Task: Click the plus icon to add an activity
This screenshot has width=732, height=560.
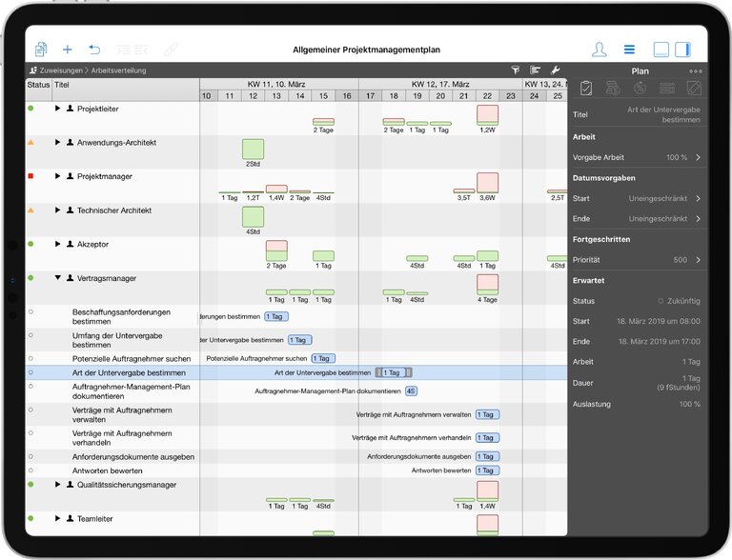Action: pos(67,50)
